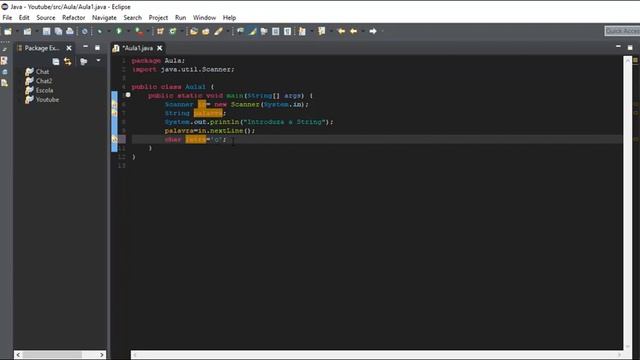Click the Last Edit Location arrow icon
The width and height of the screenshot is (640, 360).
pyautogui.click(x=341, y=31)
